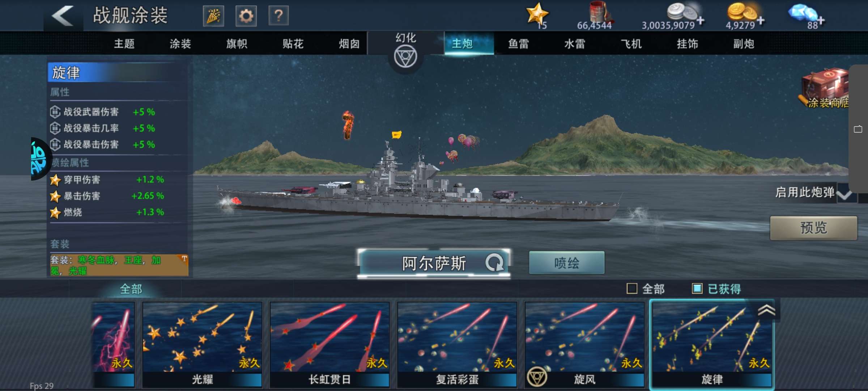The image size is (868, 391).
Task: Expand the 旋律 card double chevron
Action: point(766,310)
